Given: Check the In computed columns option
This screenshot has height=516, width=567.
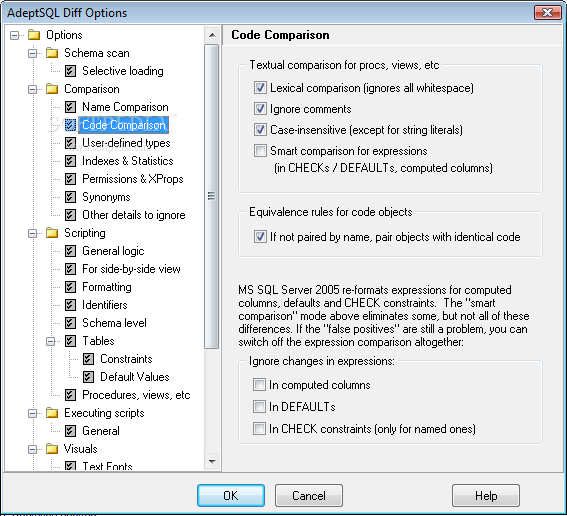Looking at the screenshot, I should (x=259, y=385).
